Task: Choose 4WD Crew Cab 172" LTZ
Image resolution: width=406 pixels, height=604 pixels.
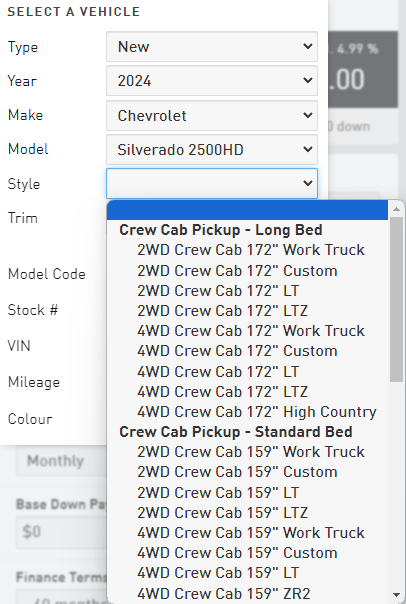Action: 247,392
